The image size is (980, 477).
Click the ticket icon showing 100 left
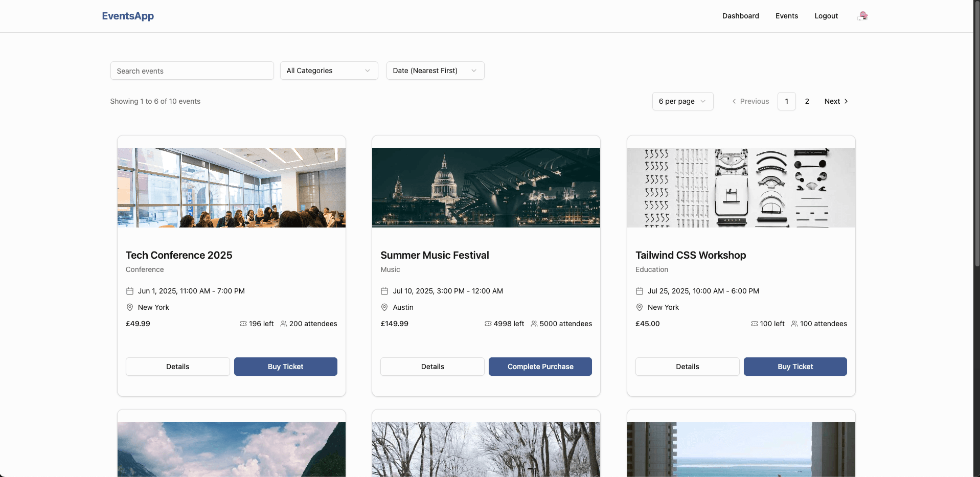click(754, 324)
